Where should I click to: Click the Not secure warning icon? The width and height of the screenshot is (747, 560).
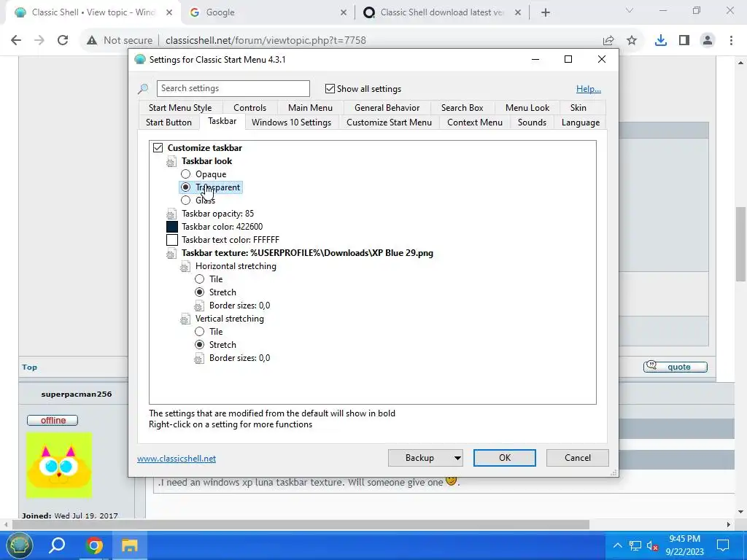92,41
